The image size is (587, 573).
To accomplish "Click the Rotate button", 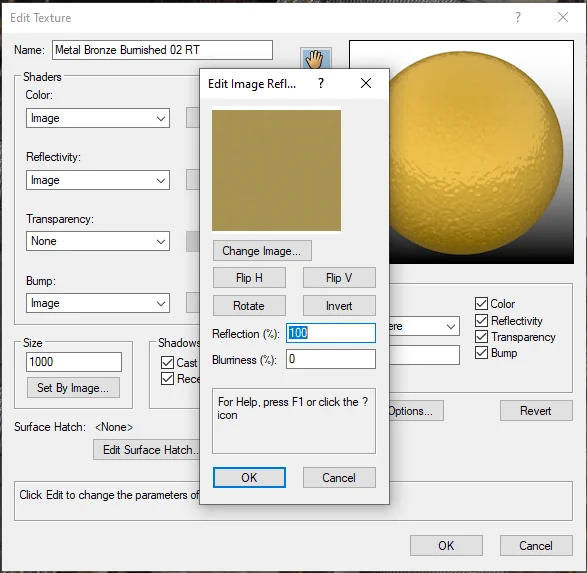I will coord(249,306).
